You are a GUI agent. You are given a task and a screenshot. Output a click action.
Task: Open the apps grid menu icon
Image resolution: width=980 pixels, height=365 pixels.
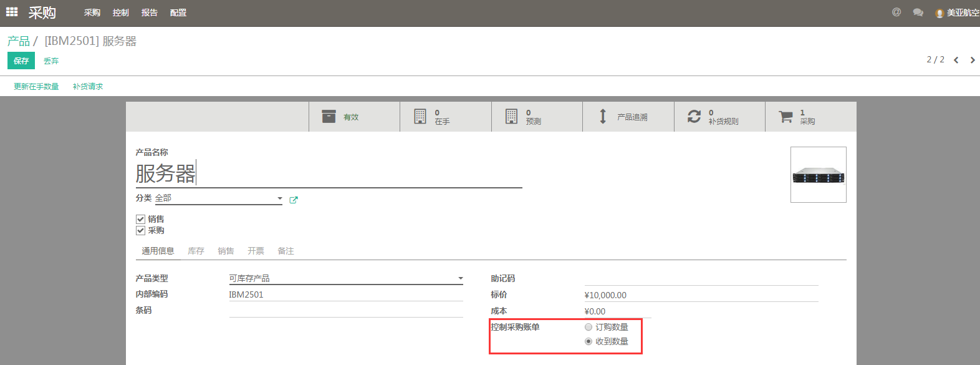pos(12,12)
